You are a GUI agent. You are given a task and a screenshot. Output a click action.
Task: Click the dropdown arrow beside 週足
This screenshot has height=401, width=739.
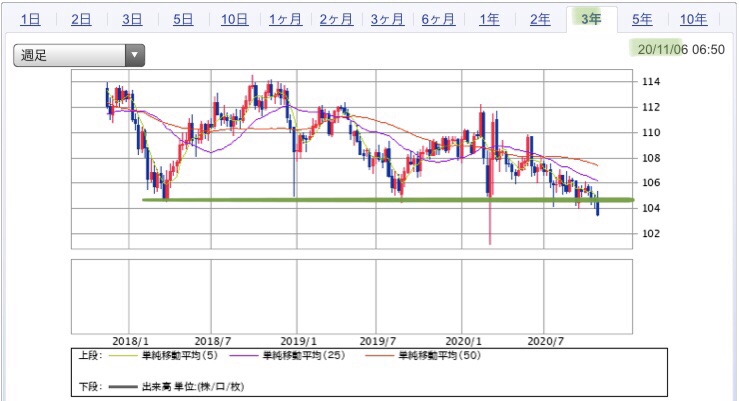pos(135,55)
